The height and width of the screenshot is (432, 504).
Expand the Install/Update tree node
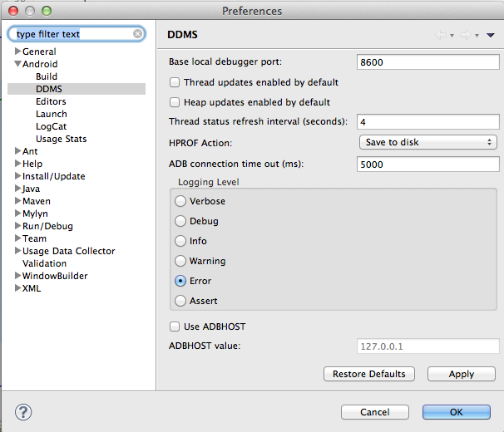(x=18, y=176)
